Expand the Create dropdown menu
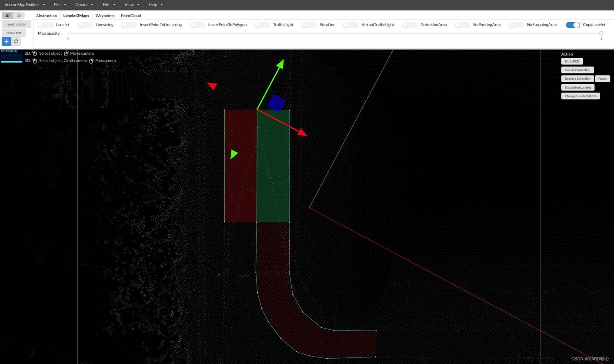 (x=84, y=5)
